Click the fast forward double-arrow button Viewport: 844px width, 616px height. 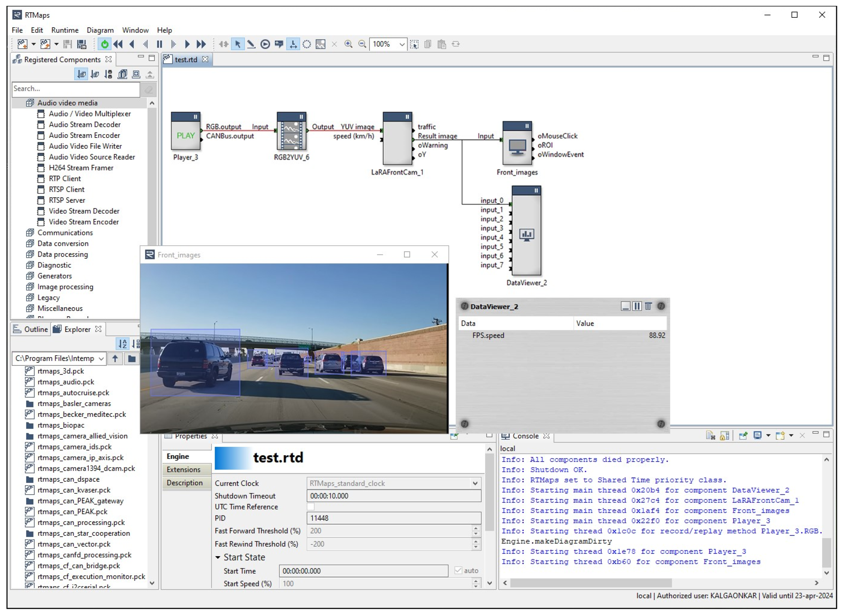pyautogui.click(x=201, y=44)
